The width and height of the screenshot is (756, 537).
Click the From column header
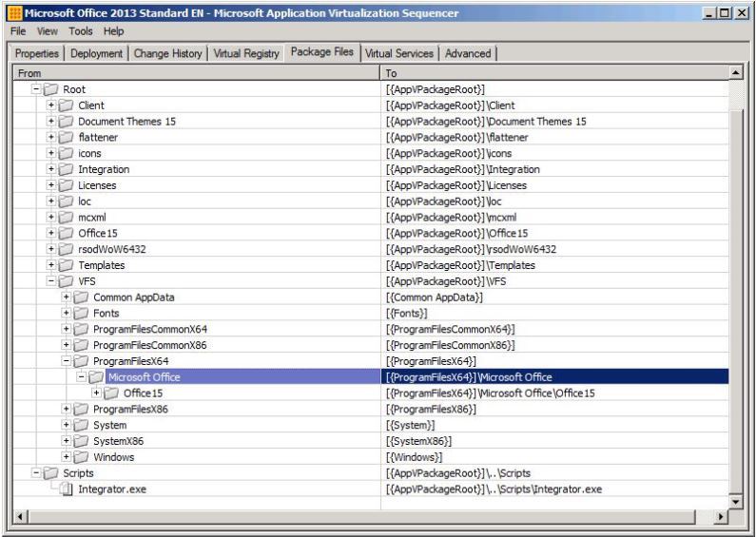[x=197, y=73]
